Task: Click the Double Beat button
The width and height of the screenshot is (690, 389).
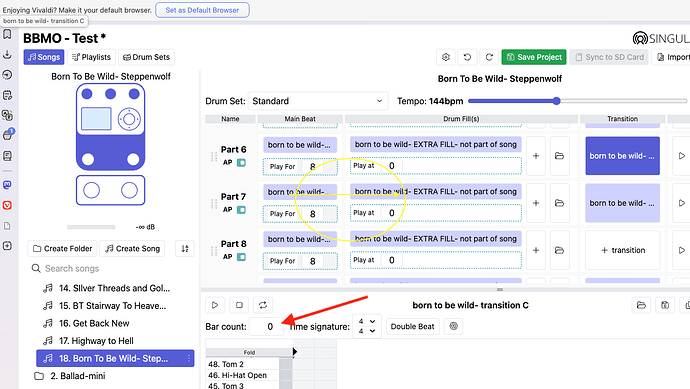Action: click(x=412, y=327)
